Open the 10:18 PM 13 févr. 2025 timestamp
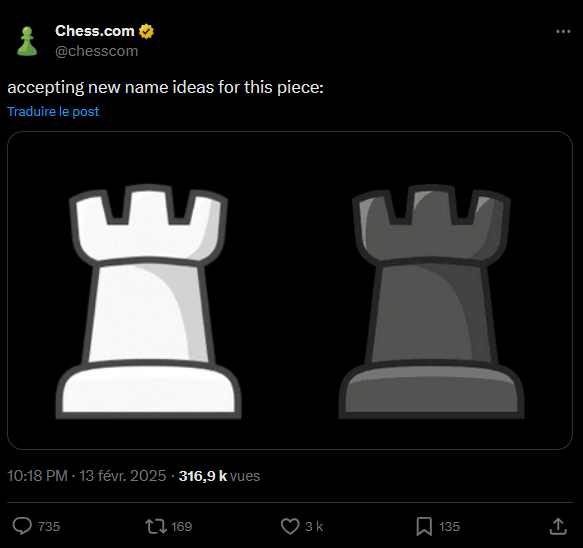Image resolution: width=583 pixels, height=548 pixels. (87, 476)
